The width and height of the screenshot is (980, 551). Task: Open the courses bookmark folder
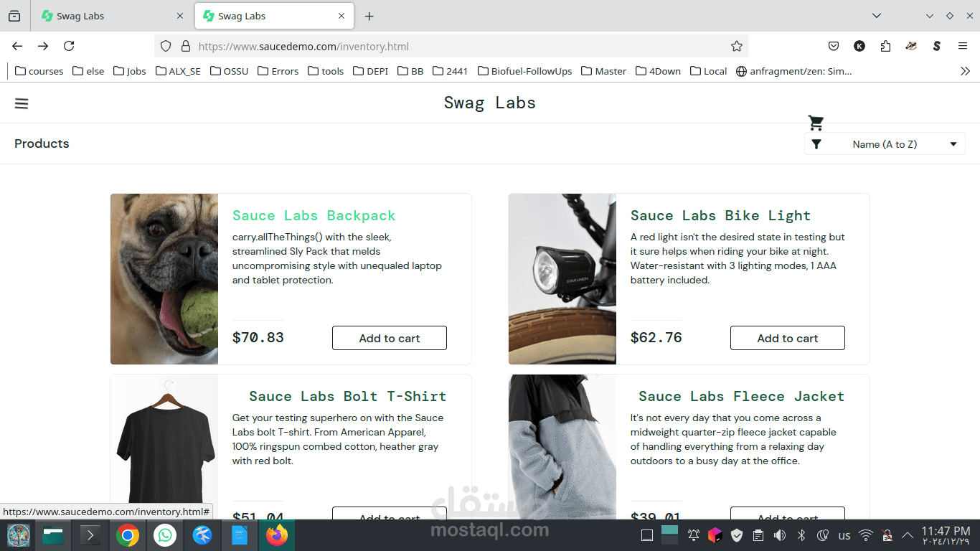point(39,71)
